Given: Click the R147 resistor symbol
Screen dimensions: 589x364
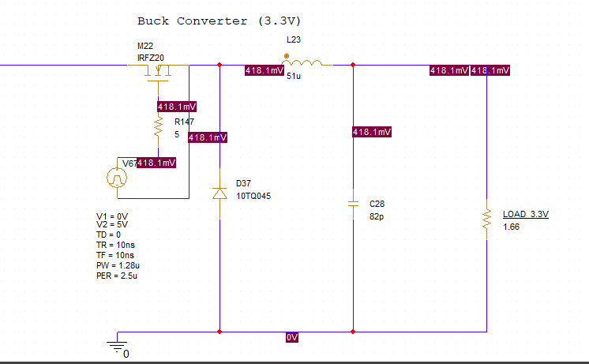Looking at the screenshot, I should click(158, 126).
